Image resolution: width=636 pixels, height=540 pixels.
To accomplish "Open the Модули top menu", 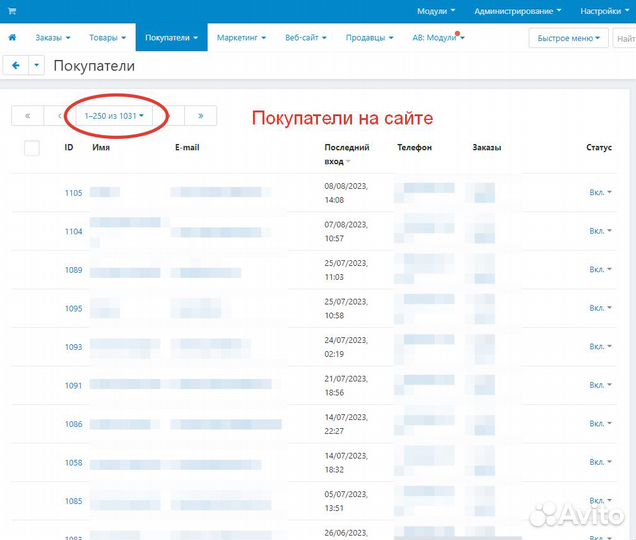I will 436,11.
